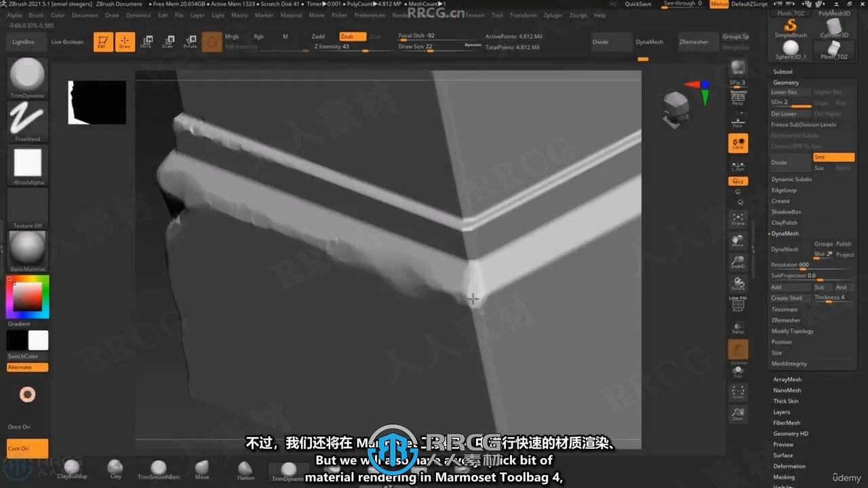The width and height of the screenshot is (868, 488).
Task: Click the Zoom3D icon
Action: point(738,262)
